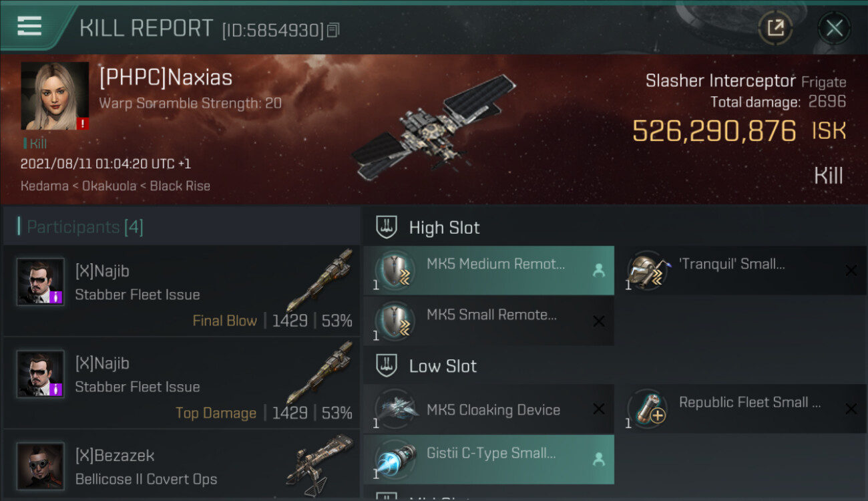The width and height of the screenshot is (868, 501).
Task: Open Bezazek Bellicose II participant entry
Action: [182, 465]
